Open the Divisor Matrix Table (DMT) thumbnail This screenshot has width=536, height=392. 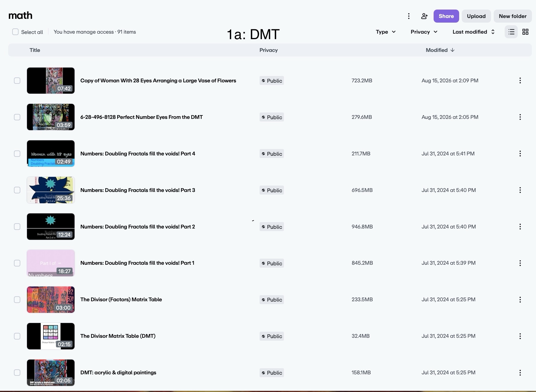(51, 336)
